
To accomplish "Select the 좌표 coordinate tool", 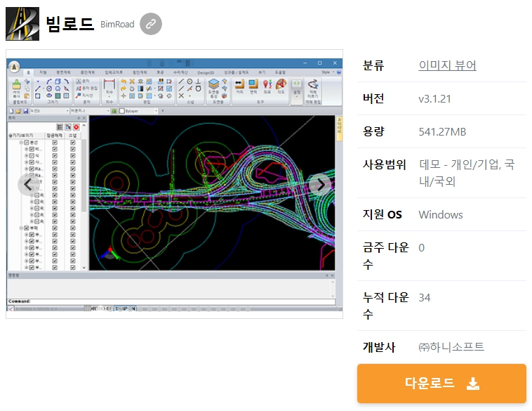I will 267,86.
